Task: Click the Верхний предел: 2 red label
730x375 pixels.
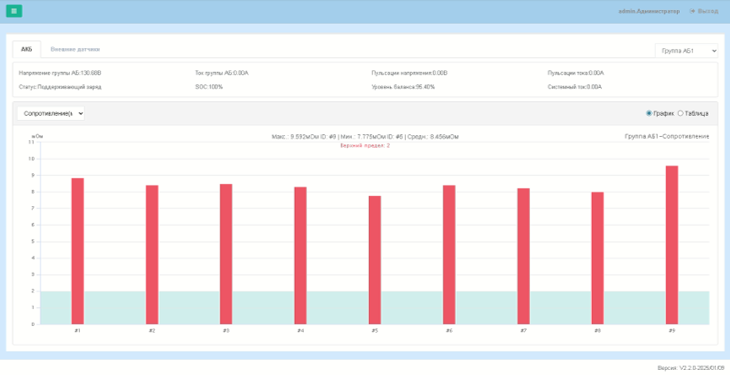Action: pos(365,146)
